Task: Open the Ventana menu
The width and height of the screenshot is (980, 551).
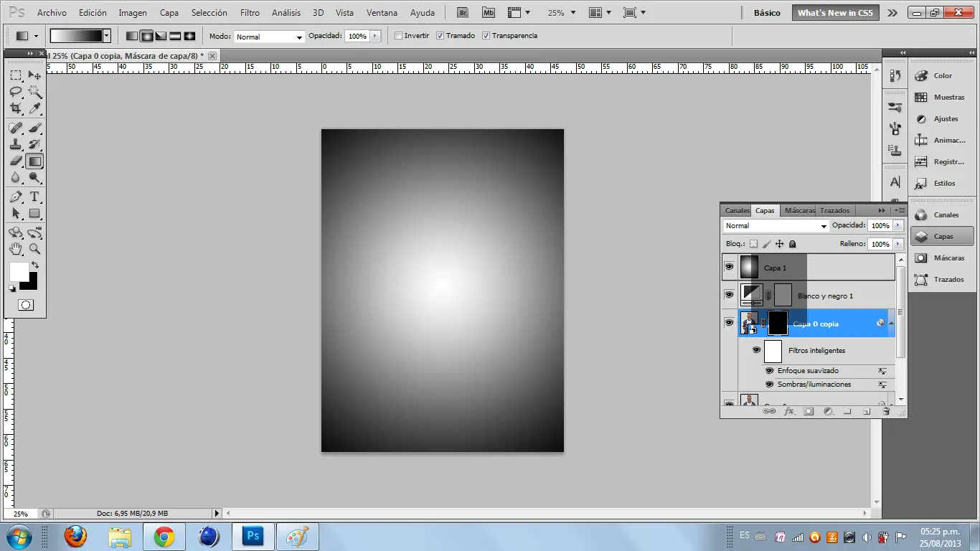Action: coord(382,13)
